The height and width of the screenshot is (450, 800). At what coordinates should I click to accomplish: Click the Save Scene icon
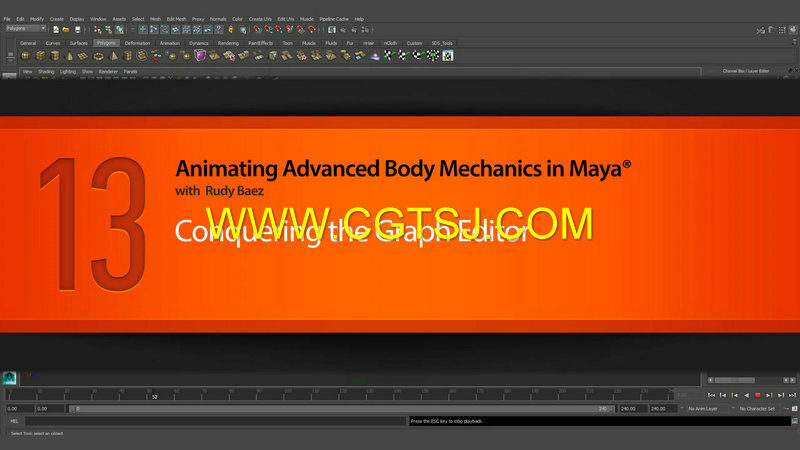[78, 30]
